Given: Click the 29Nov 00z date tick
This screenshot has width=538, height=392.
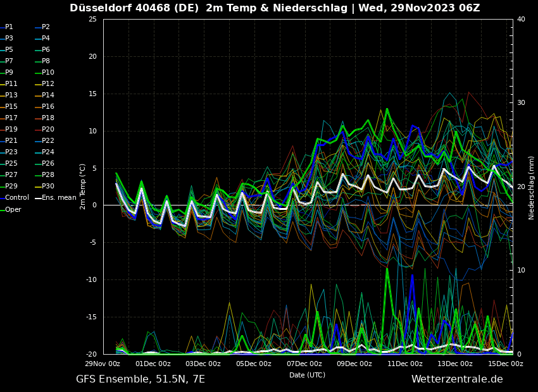Looking at the screenshot, I should pos(103,364).
